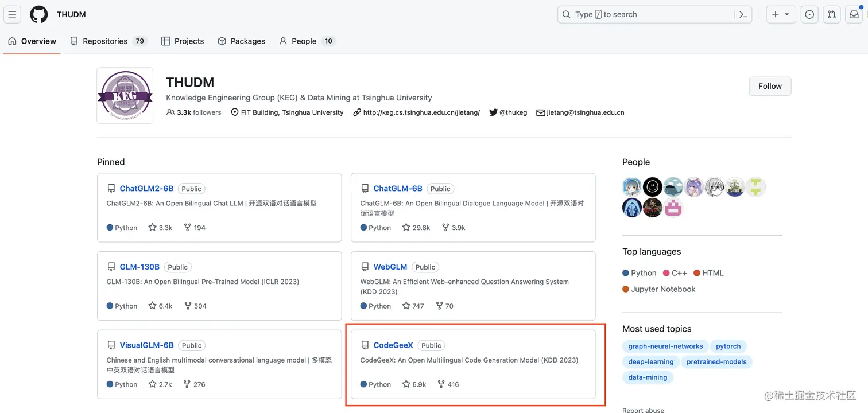Click the star count 747 on WebGLM
Image resolution: width=868 pixels, height=413 pixels.
[413, 306]
